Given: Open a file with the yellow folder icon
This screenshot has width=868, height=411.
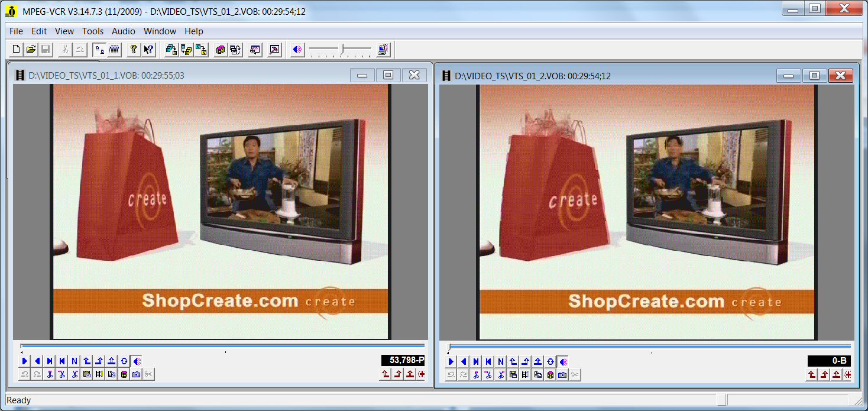Looking at the screenshot, I should 31,50.
